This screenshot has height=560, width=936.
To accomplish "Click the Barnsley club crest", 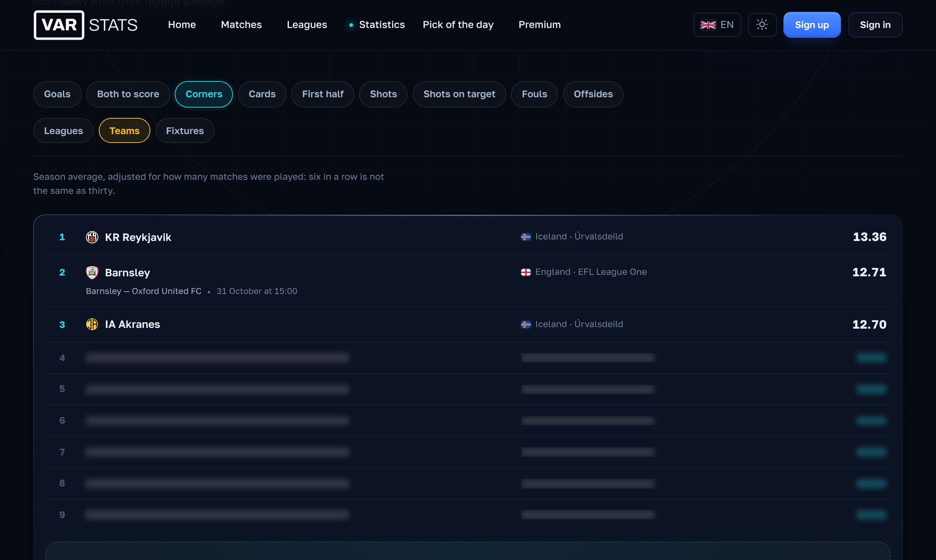I will click(92, 273).
